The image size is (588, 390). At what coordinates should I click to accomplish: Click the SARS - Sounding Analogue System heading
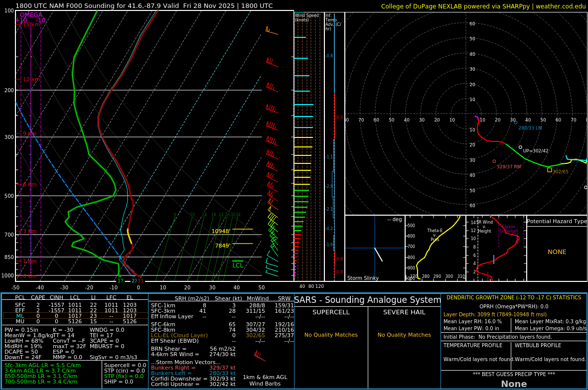point(368,300)
